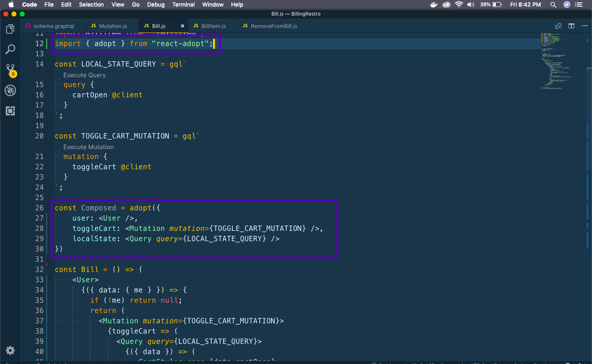Open the Window menu
This screenshot has height=364, width=592.
(213, 5)
